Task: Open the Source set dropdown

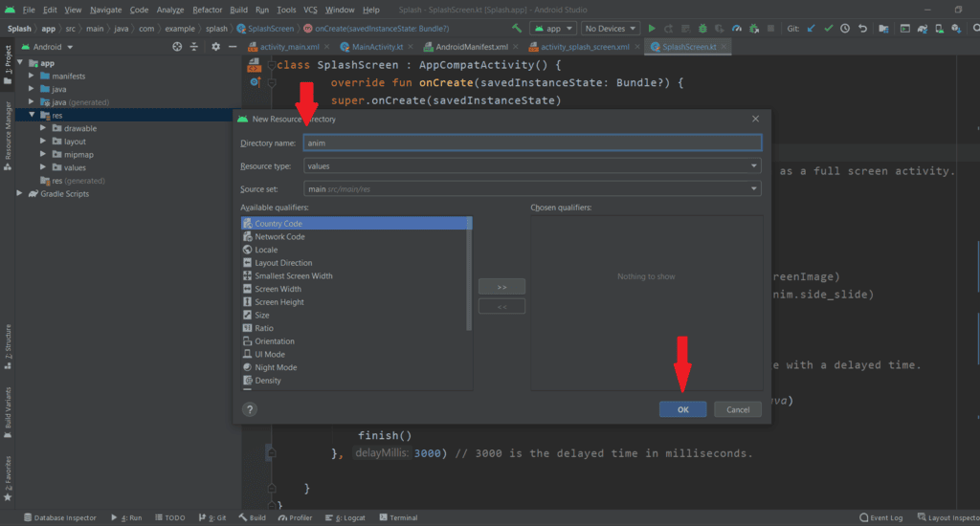Action: pos(531,188)
